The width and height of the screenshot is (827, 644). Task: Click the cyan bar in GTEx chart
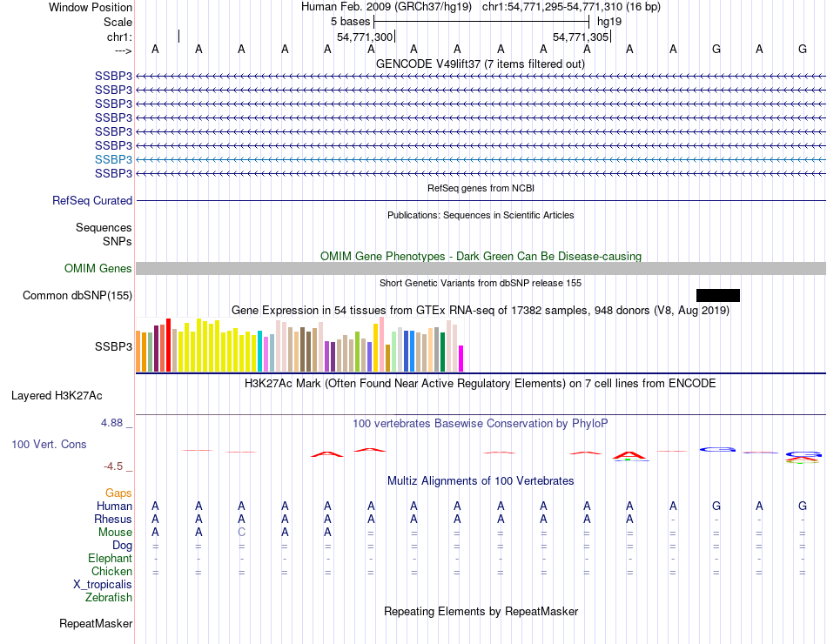259,352
